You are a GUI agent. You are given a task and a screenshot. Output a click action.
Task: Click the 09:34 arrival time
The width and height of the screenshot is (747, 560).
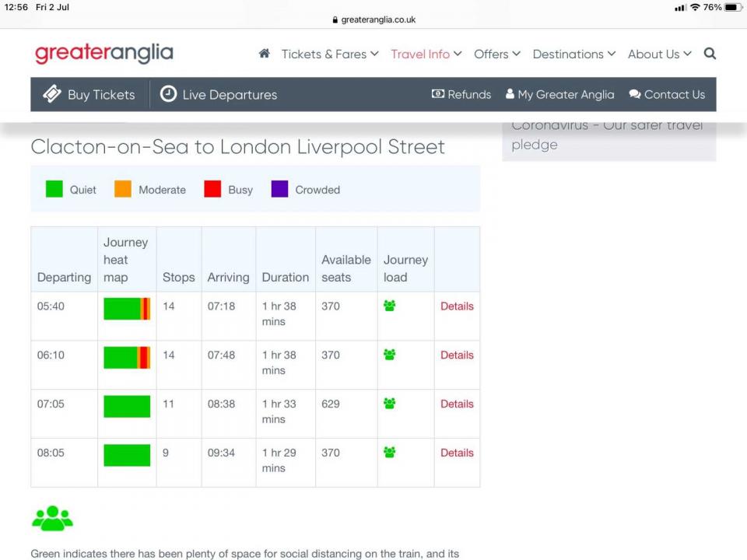221,453
